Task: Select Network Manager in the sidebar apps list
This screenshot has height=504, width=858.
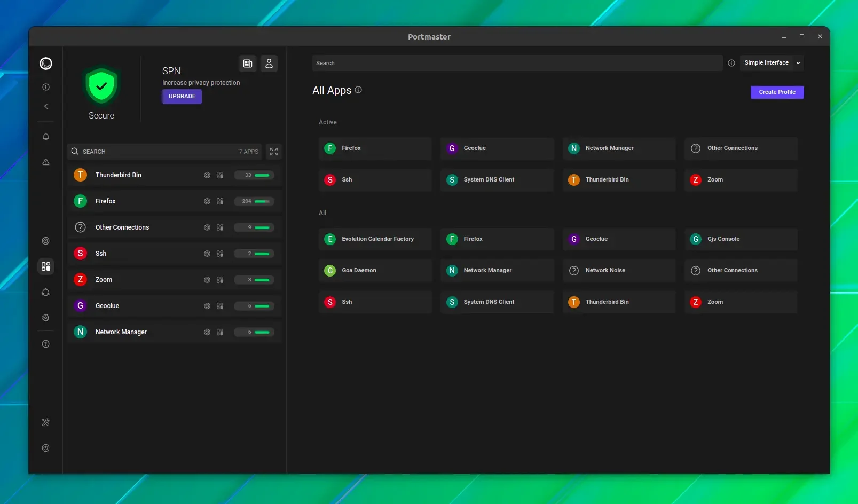Action: 175,332
